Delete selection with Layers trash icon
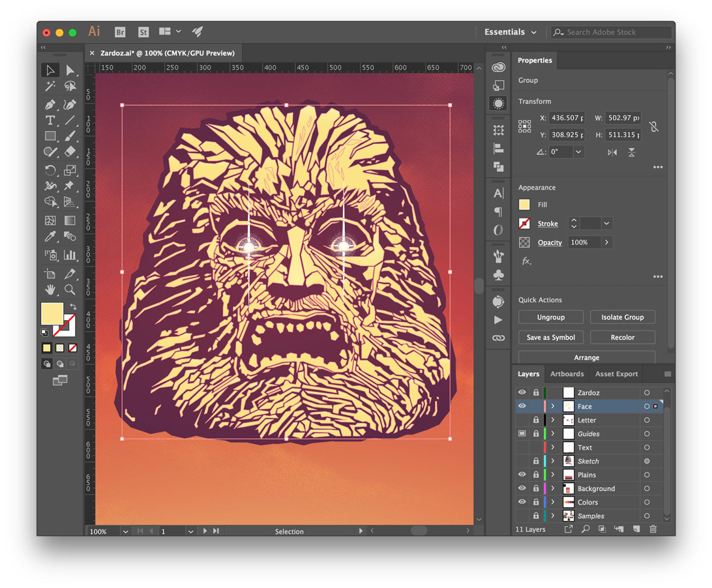 point(653,529)
